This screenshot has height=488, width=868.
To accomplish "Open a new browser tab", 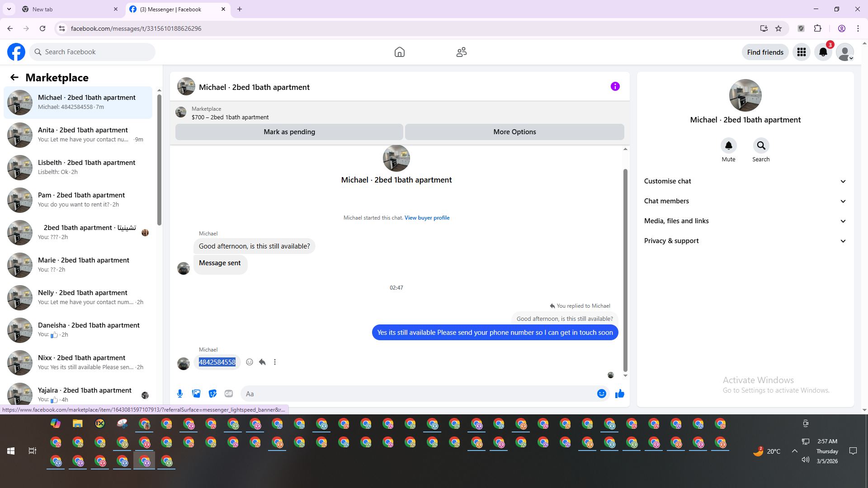I will [x=240, y=9].
